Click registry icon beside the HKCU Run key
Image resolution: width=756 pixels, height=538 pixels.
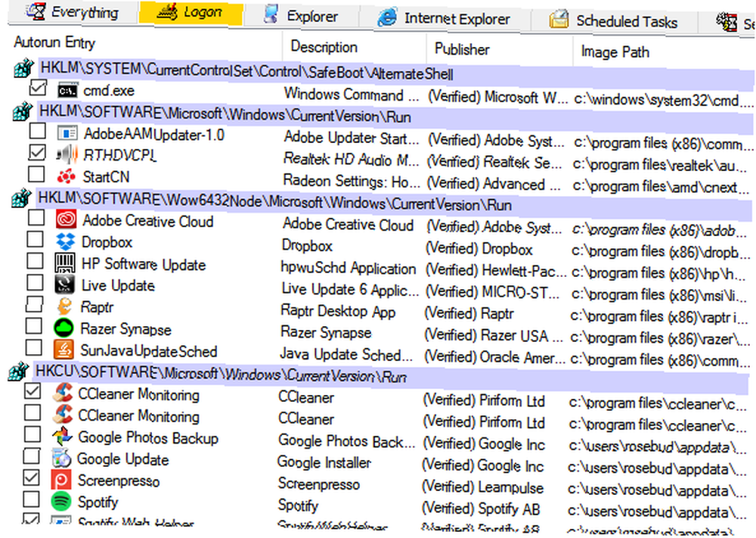click(18, 372)
